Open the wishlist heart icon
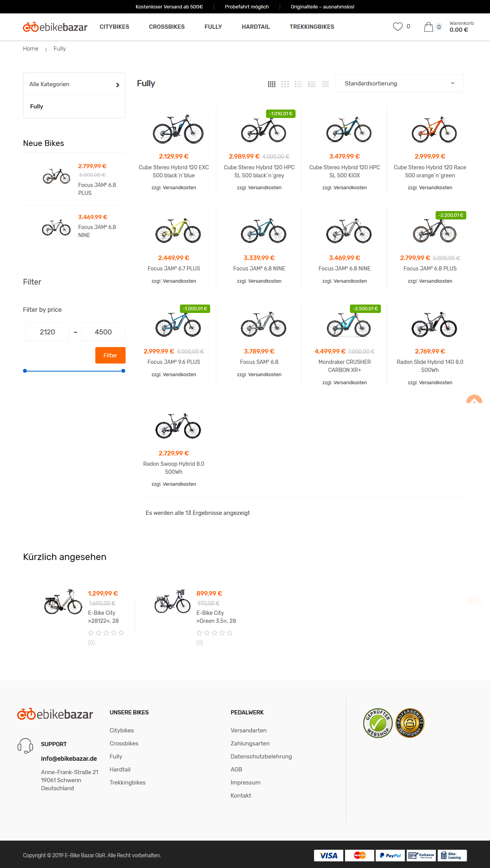 tap(398, 26)
